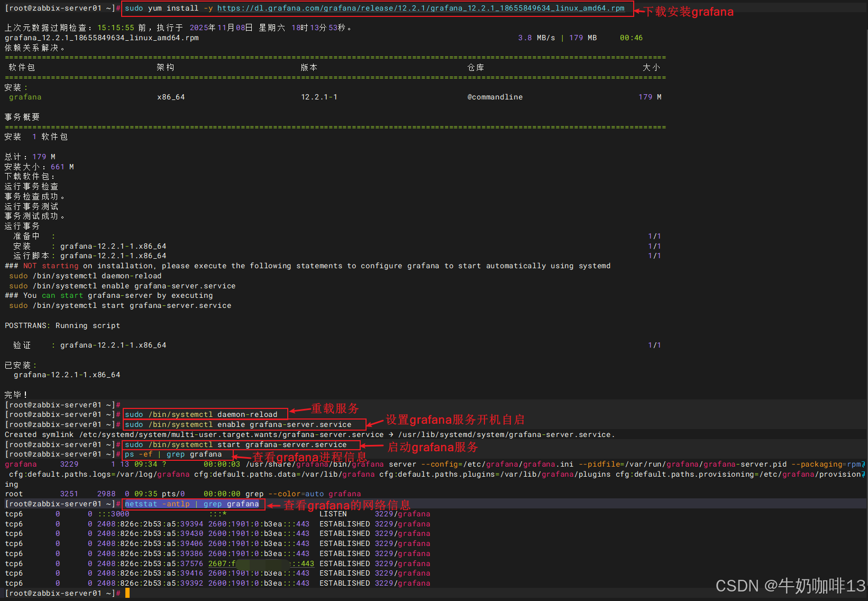The height and width of the screenshot is (601, 868).
Task: Click the suggested 'sudo /bin/systemctl start grafana-server.service' line in the installer output
Action: click(120, 305)
